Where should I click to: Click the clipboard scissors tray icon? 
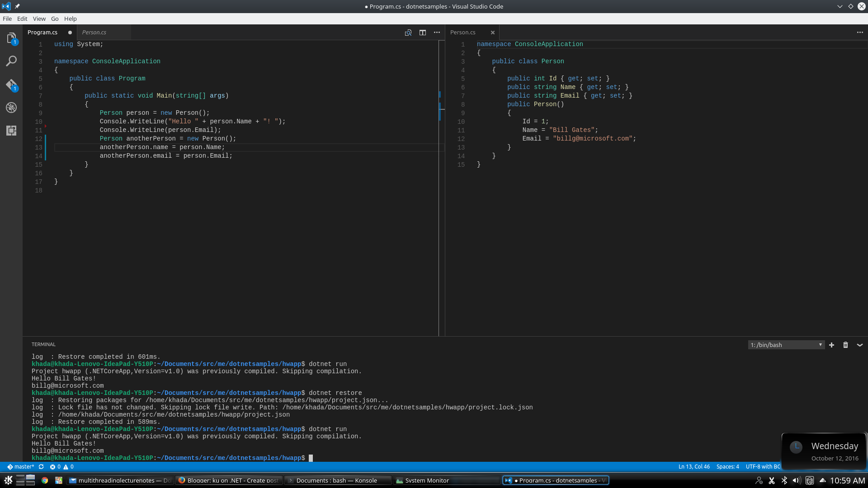(x=772, y=481)
